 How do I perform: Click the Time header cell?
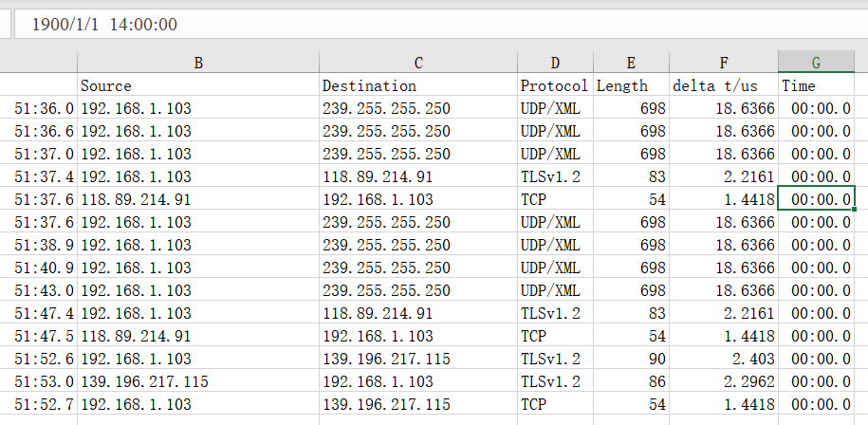816,85
